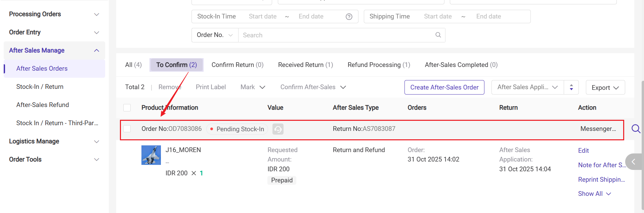644x213 pixels.
Task: Switch to the Refund Processing tab
Action: [x=379, y=65]
